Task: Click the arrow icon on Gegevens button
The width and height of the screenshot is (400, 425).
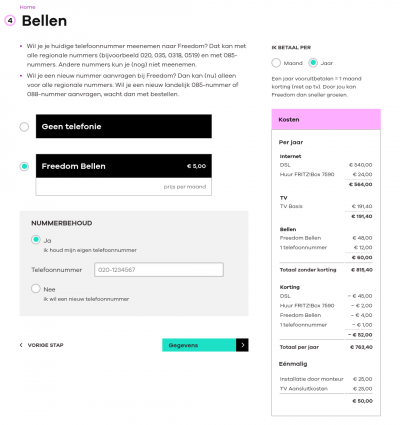Action: [242, 345]
